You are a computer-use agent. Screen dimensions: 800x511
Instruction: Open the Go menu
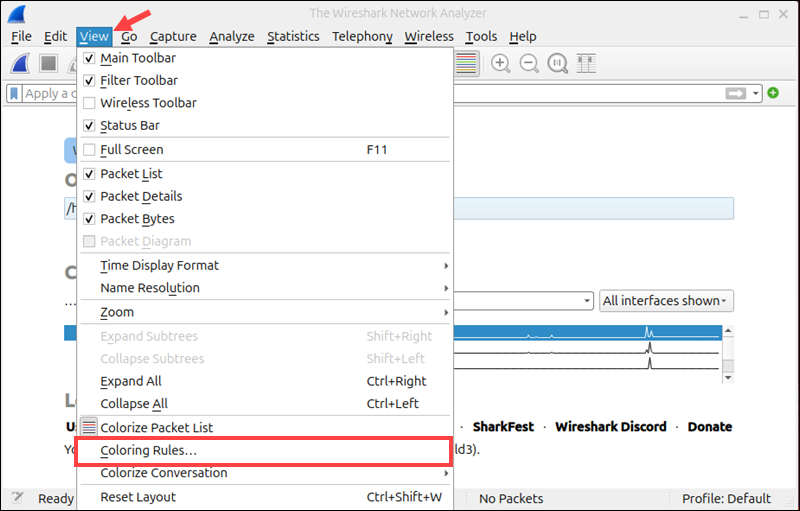pos(129,37)
